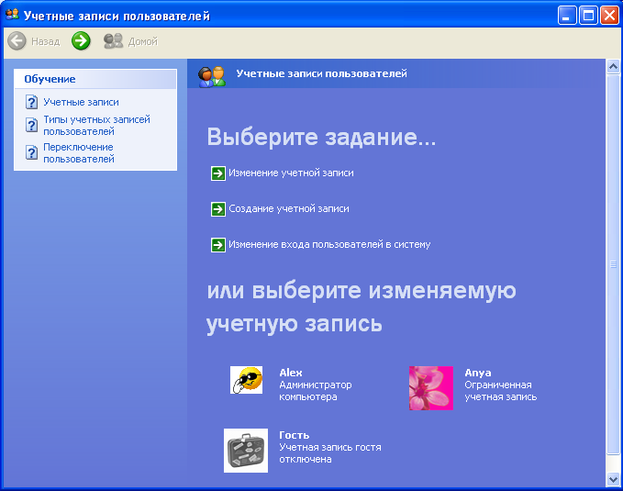
Task: Click help icon beside Учетные записи
Action: [x=31, y=102]
